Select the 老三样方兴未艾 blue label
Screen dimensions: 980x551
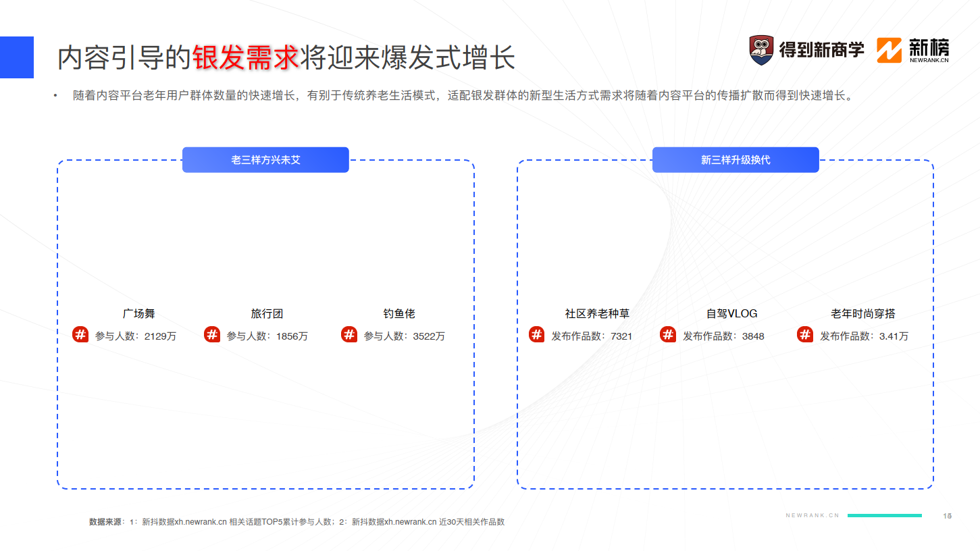point(265,160)
